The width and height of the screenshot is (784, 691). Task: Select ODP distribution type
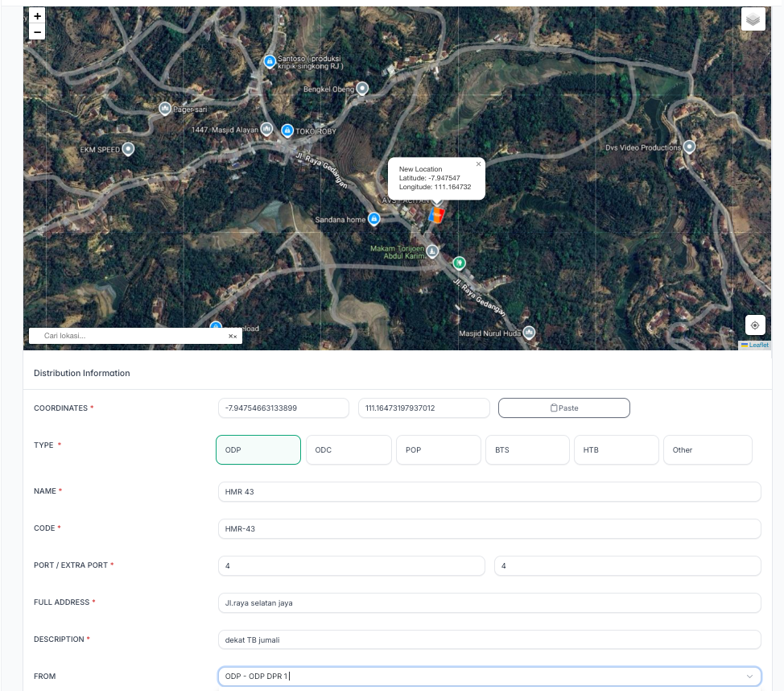(258, 450)
